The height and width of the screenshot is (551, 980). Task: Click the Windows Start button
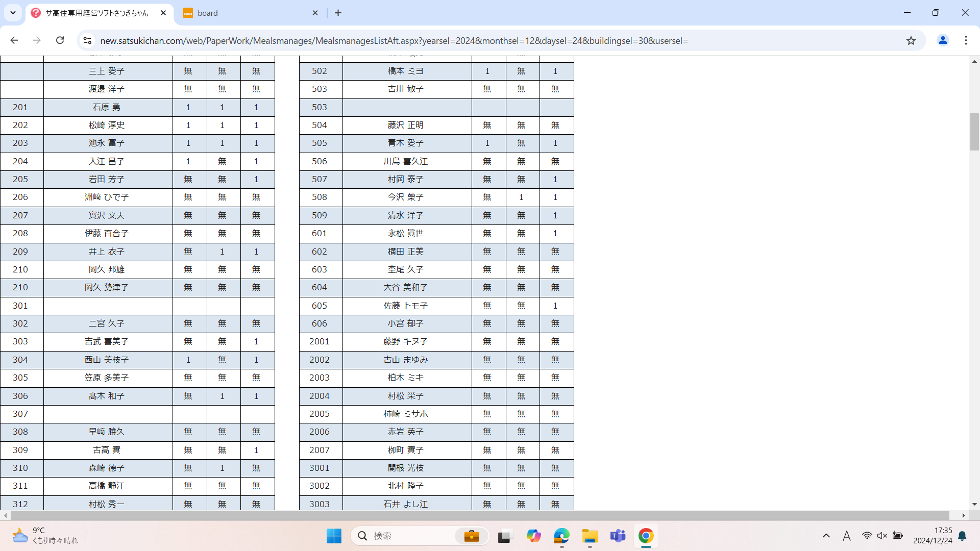pos(334,536)
